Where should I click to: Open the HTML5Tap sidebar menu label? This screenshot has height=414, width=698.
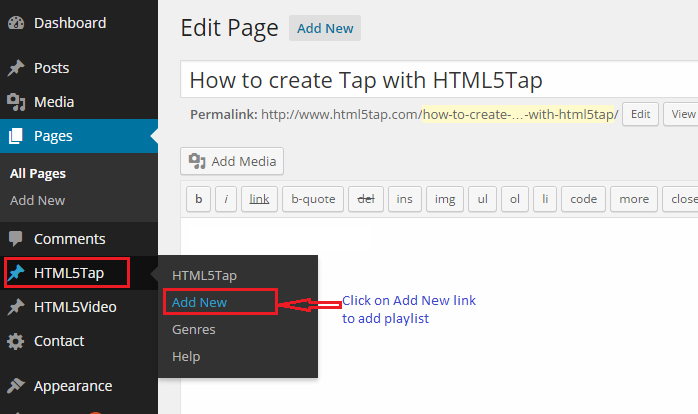(x=69, y=273)
